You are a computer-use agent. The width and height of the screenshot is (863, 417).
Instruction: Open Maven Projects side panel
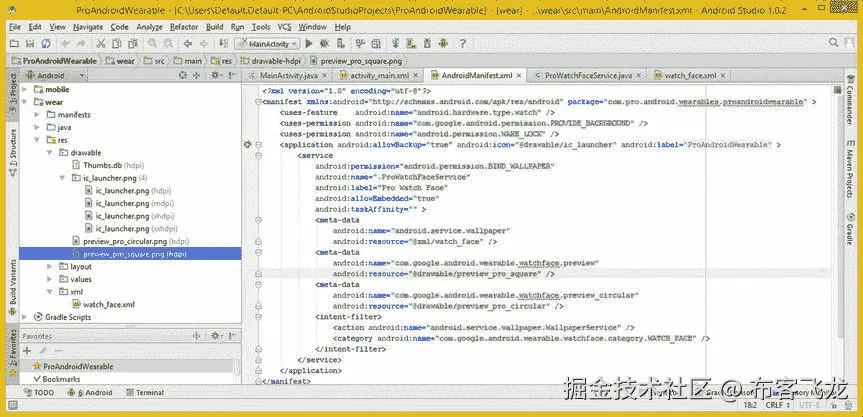pos(850,169)
